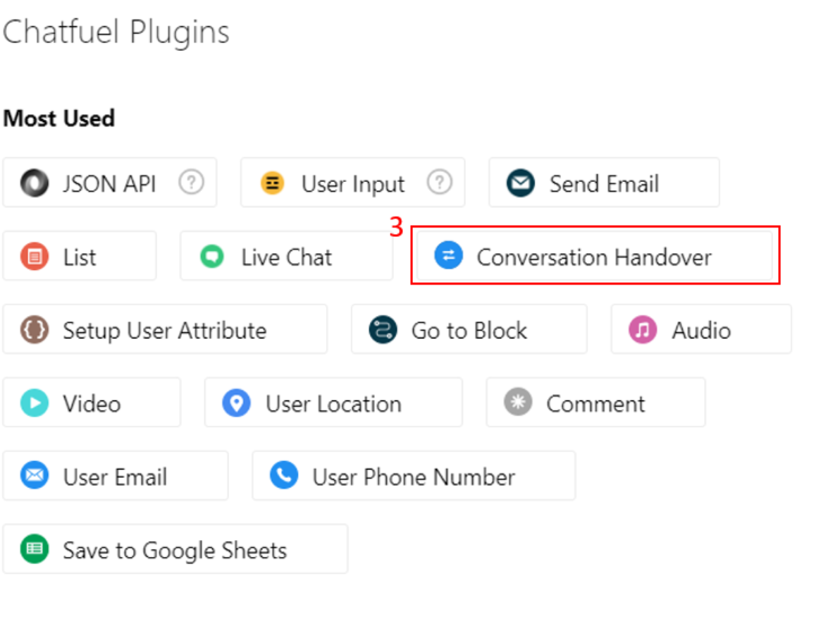Click the blue Conversation Handover arrows icon
The image size is (840, 619).
point(448,255)
